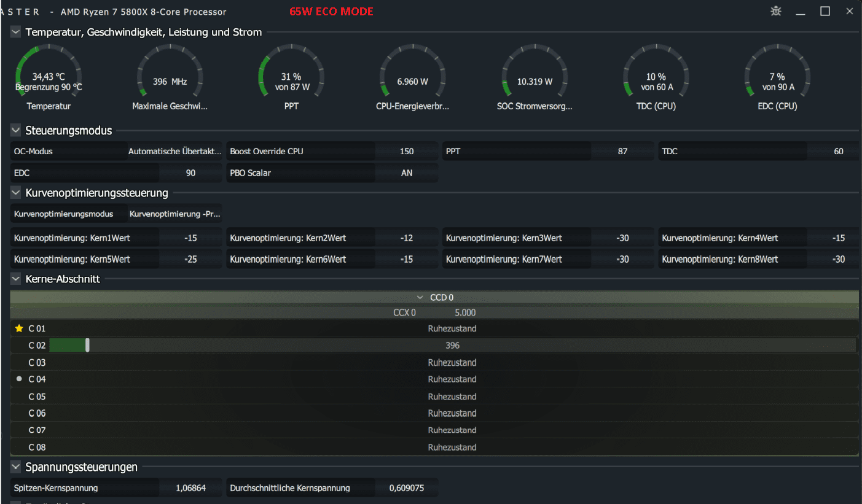Open the OC-Modus value Automatische Übertaktung
The height and width of the screenshot is (504, 862).
pos(174,151)
